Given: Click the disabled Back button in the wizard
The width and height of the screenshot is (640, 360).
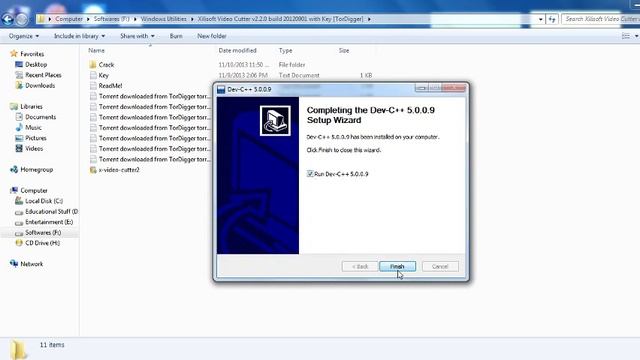Looking at the screenshot, I should click(360, 267).
